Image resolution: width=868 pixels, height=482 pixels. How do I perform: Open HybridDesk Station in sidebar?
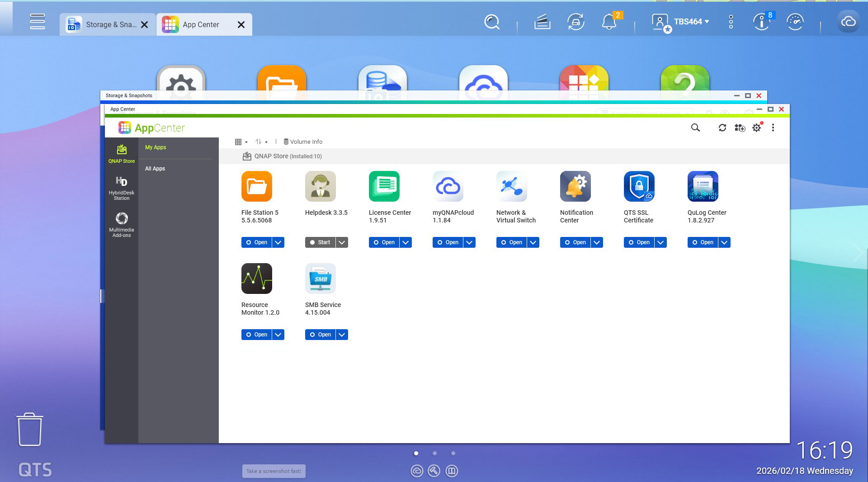click(x=121, y=188)
